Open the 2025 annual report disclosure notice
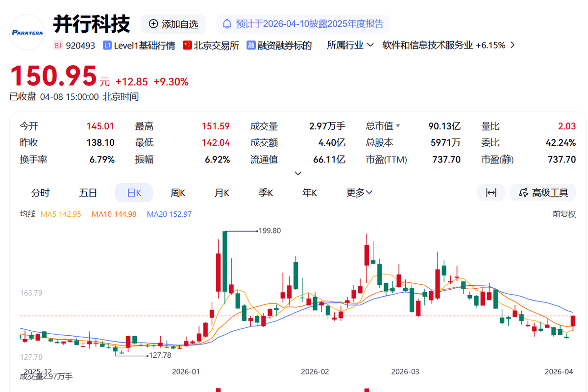This screenshot has width=588, height=392. [309, 24]
